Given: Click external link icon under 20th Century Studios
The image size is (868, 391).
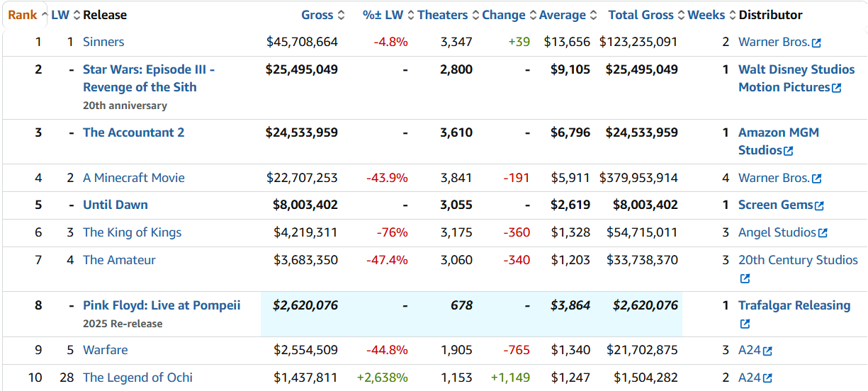Looking at the screenshot, I should [745, 279].
